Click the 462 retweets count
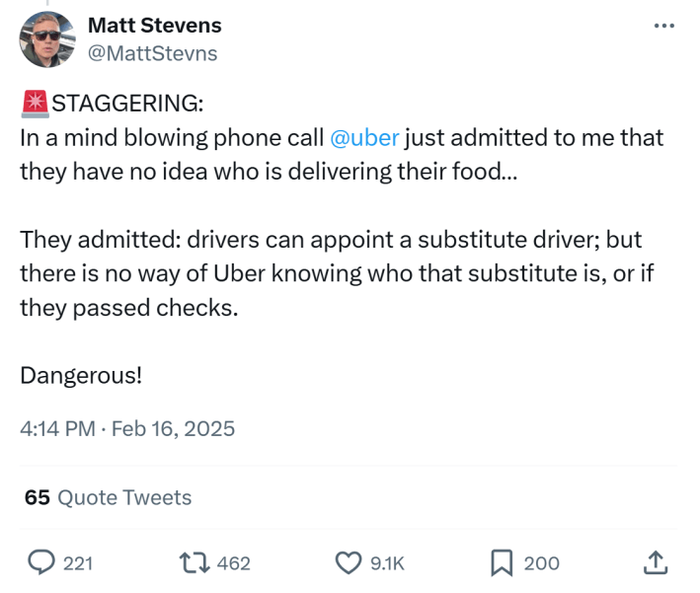Image resolution: width=700 pixels, height=593 pixels. pyautogui.click(x=233, y=563)
